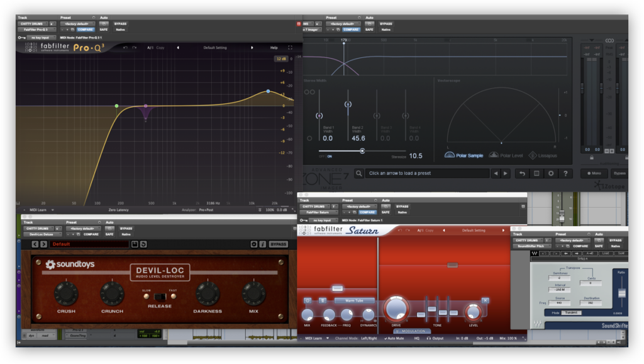
Task: Open Saturn Default Setting preset menu
Action: tap(474, 230)
